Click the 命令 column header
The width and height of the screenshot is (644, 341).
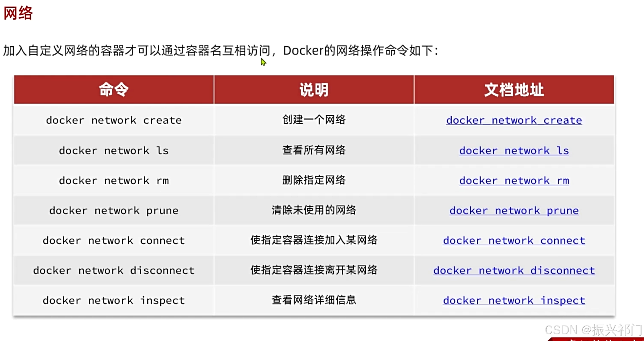[114, 90]
